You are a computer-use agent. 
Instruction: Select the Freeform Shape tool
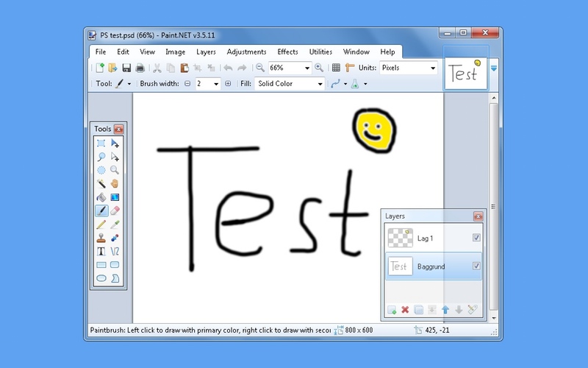[115, 278]
